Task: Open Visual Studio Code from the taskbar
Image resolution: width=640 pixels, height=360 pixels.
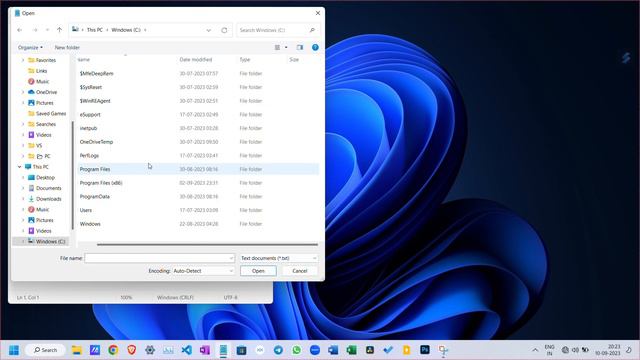Action: (x=187, y=350)
